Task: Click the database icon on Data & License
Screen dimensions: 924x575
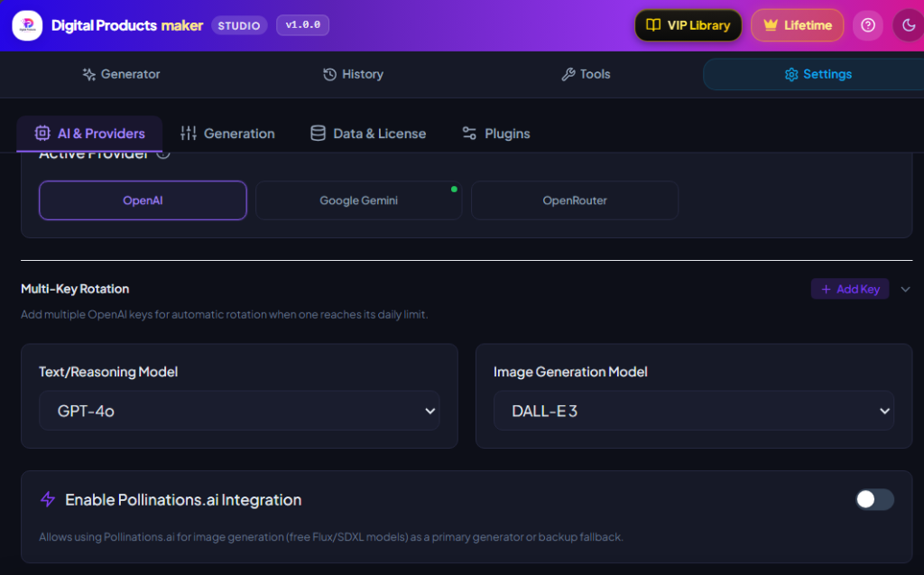Action: [319, 134]
